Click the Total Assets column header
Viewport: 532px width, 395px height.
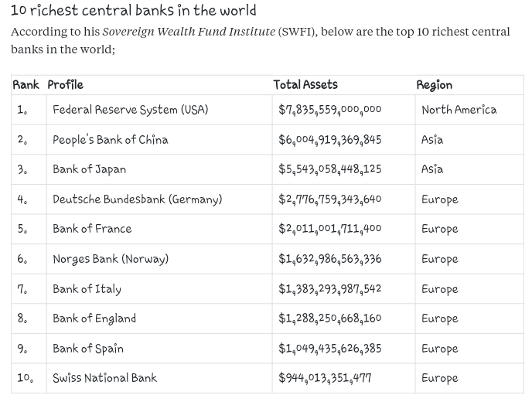coord(305,85)
